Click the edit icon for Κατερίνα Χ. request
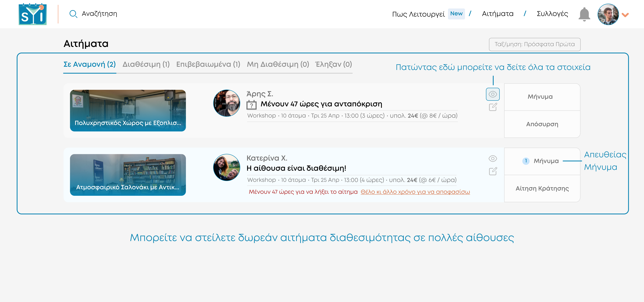Screen dimensions: 644x302 [x=493, y=171]
